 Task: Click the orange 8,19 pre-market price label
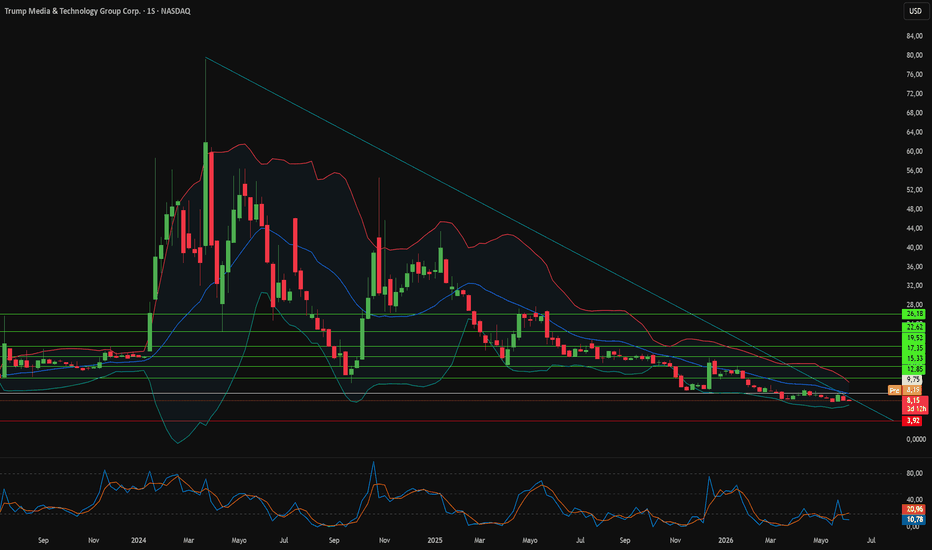pos(913,391)
